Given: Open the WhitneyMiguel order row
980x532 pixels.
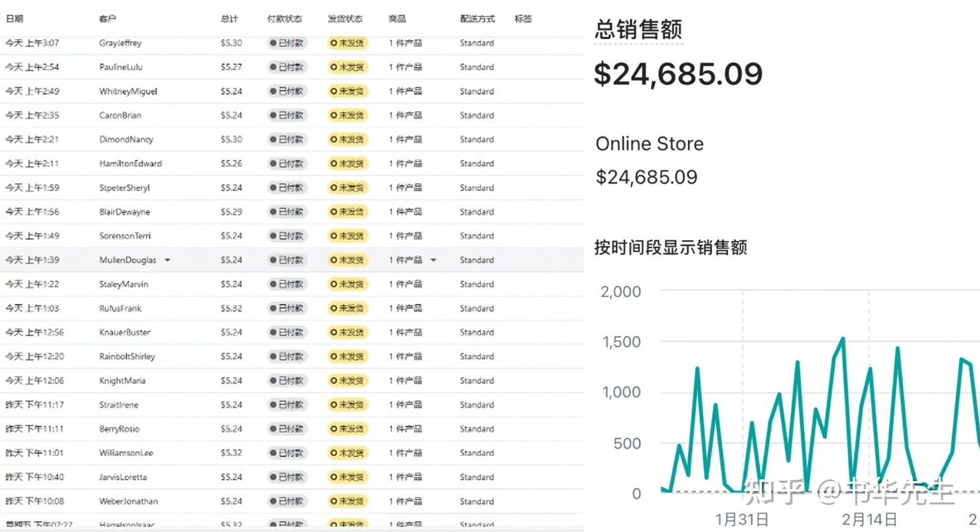Looking at the screenshot, I should pyautogui.click(x=292, y=91).
